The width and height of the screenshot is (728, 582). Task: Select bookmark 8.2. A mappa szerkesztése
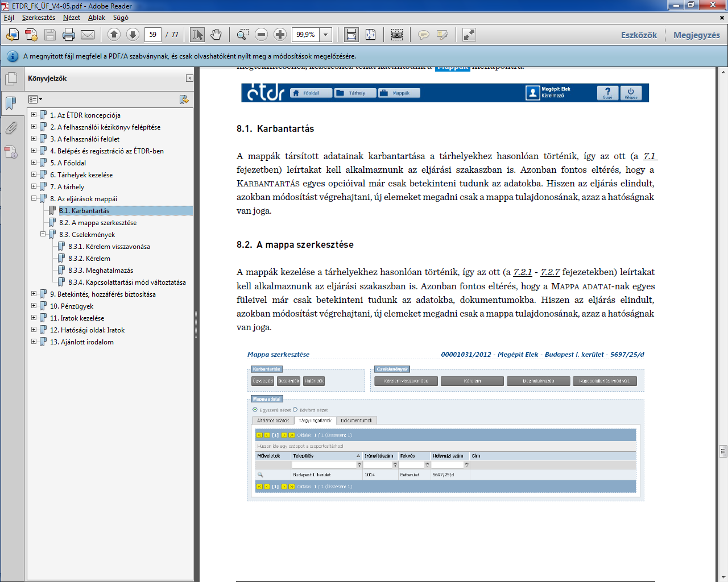(x=98, y=223)
